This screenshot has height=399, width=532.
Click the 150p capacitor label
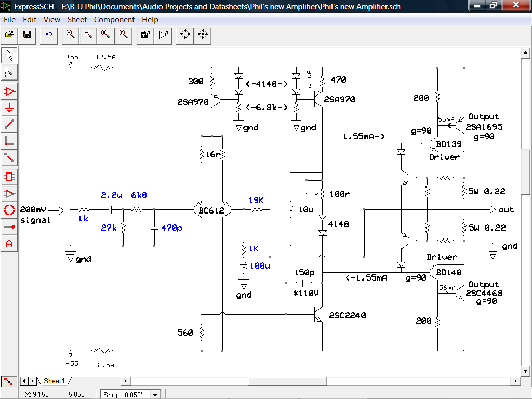point(304,272)
